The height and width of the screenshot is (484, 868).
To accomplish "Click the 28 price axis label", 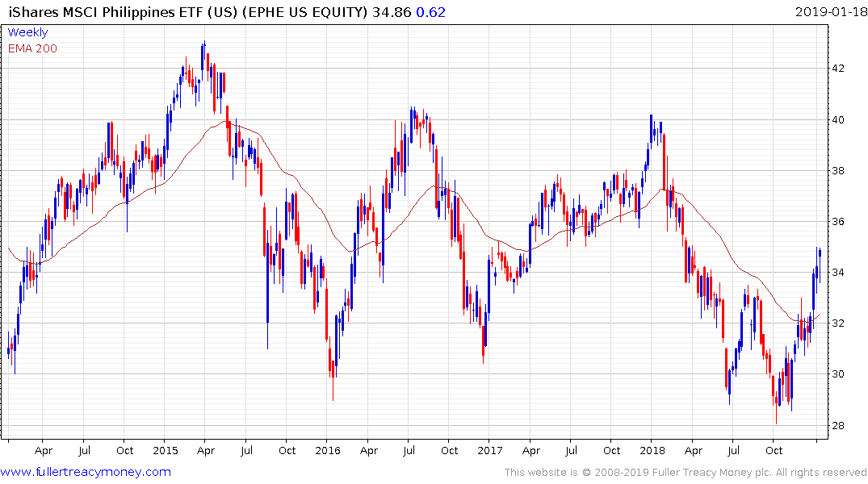I will click(x=838, y=425).
